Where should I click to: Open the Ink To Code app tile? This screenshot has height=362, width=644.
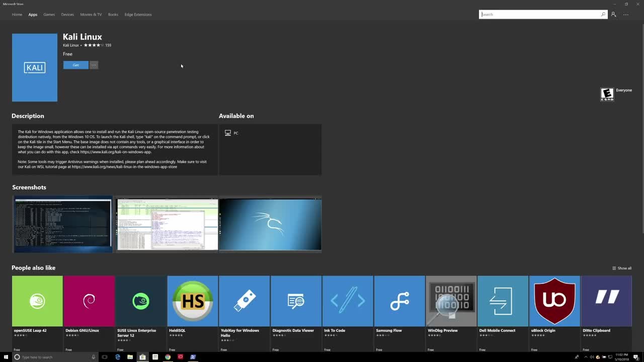click(x=348, y=314)
